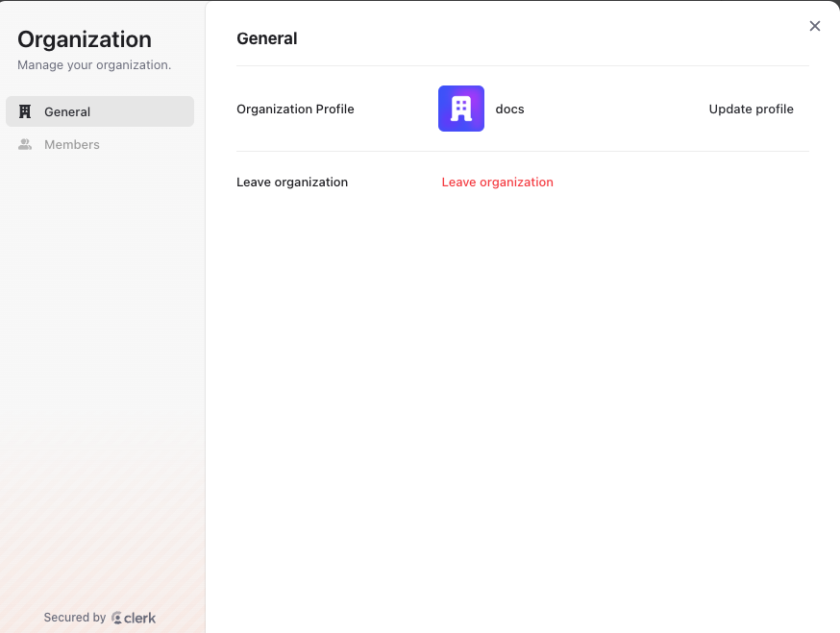Switch to the Members section
This screenshot has width=840, height=633.
pos(100,145)
